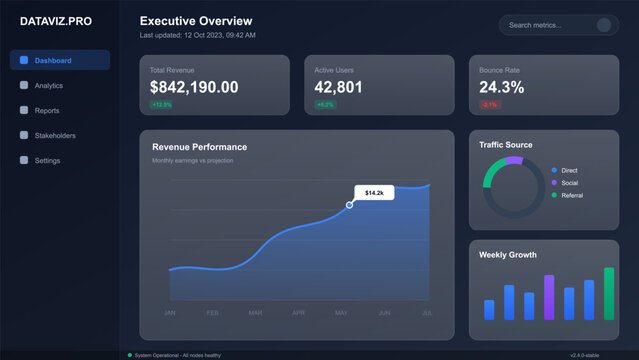Click the Total Revenue green change badge
Screen dimensions: 639x360
click(161, 105)
